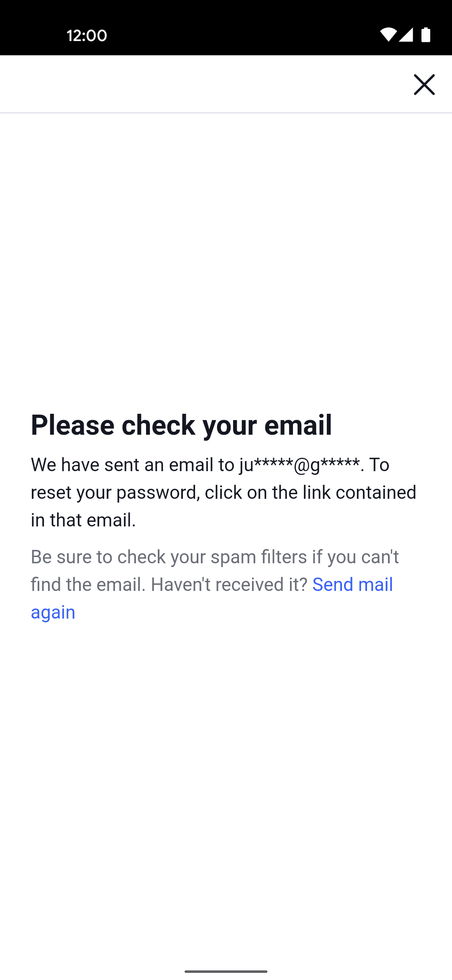Tap the 'Haven't received it?' text
The height and width of the screenshot is (980, 452).
tap(229, 585)
